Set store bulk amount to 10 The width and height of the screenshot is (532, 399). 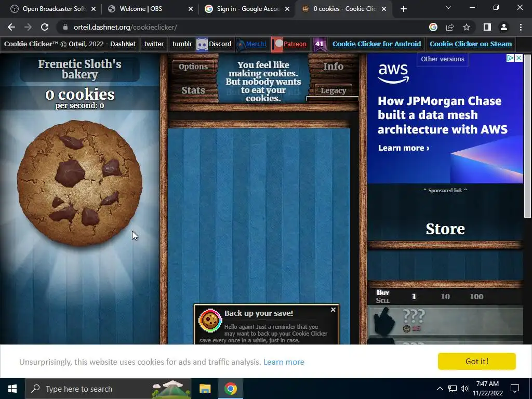click(x=445, y=297)
